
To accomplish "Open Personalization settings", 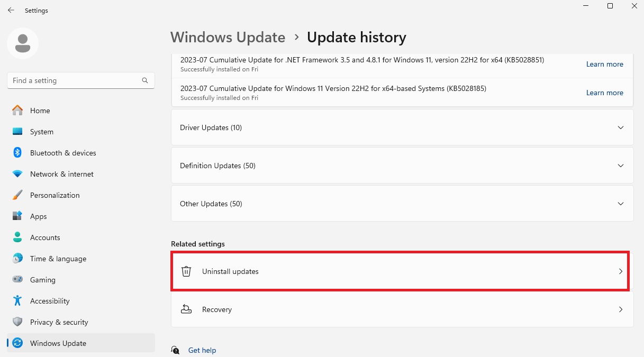I will point(55,195).
